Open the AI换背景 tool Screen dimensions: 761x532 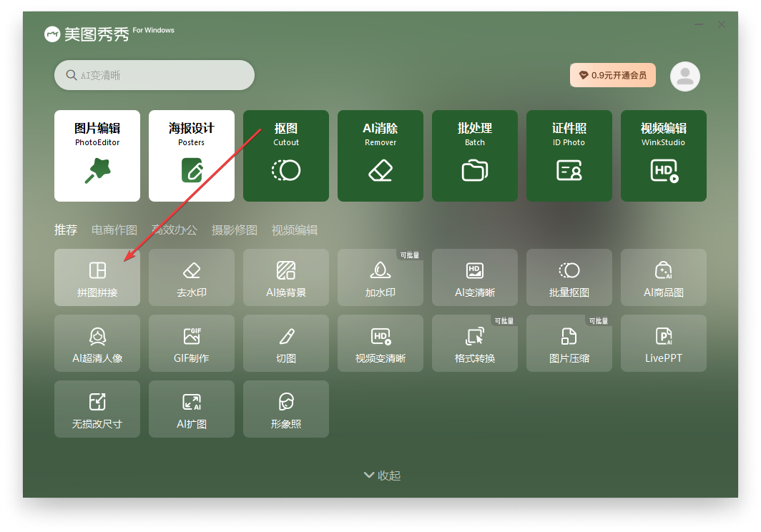(x=286, y=277)
